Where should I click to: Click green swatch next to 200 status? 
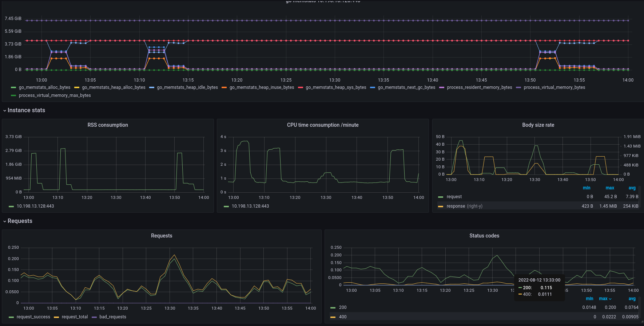point(333,308)
